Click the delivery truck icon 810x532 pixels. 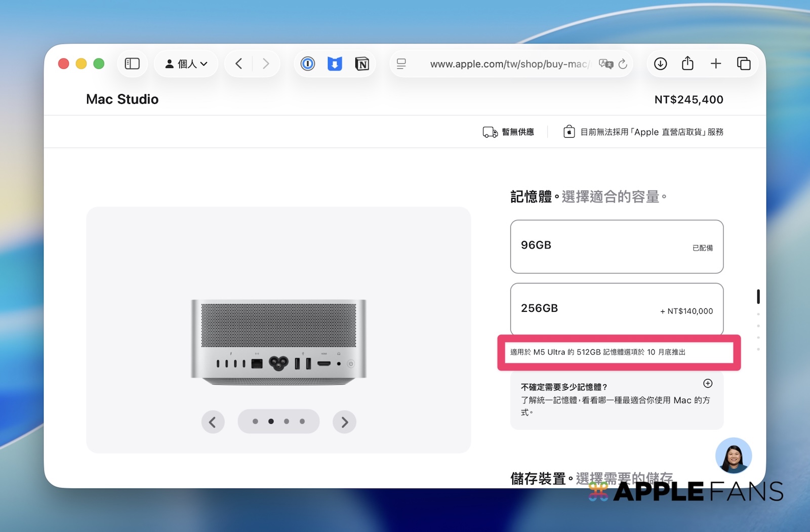[490, 132]
